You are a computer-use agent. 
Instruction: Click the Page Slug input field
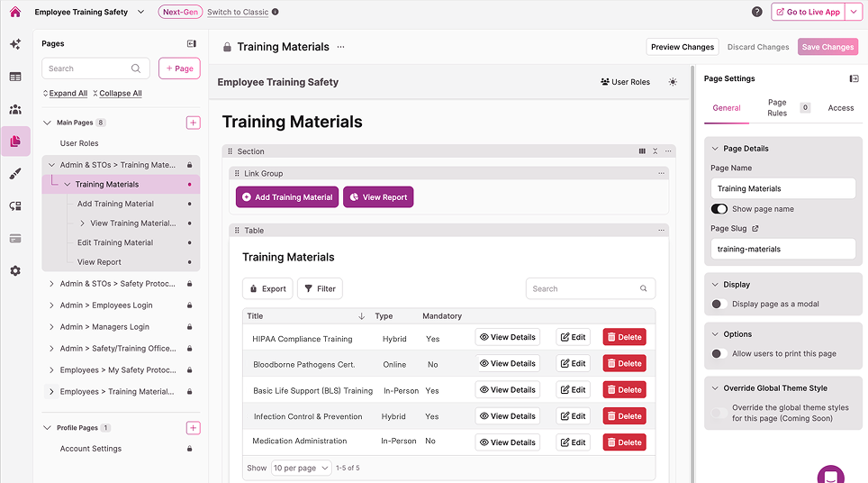coord(781,249)
